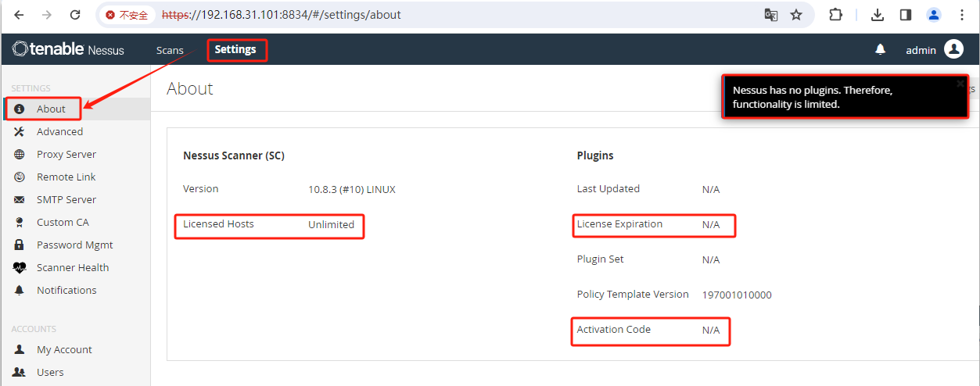Select policy template version 197001010000
Viewport: 980px width, 386px height.
737,295
